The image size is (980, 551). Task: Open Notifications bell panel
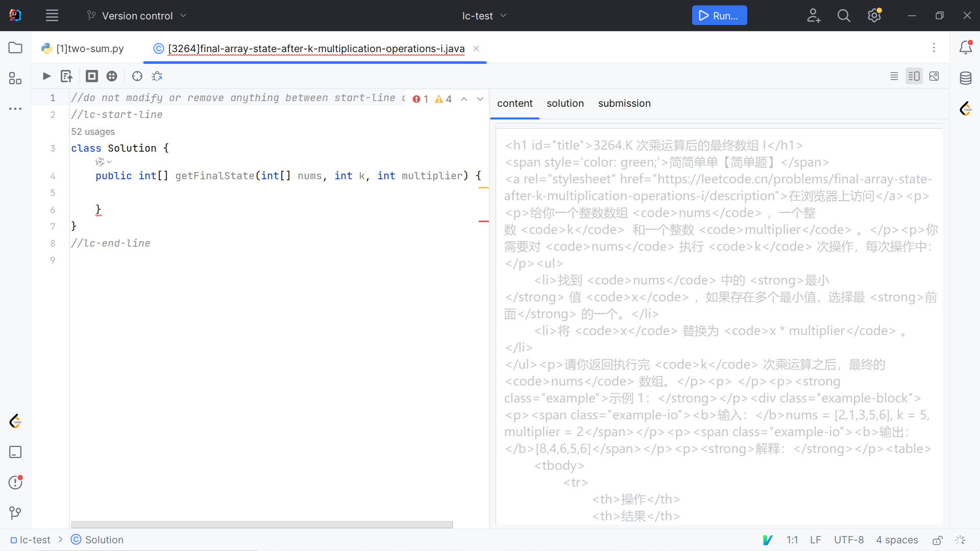pos(966,47)
